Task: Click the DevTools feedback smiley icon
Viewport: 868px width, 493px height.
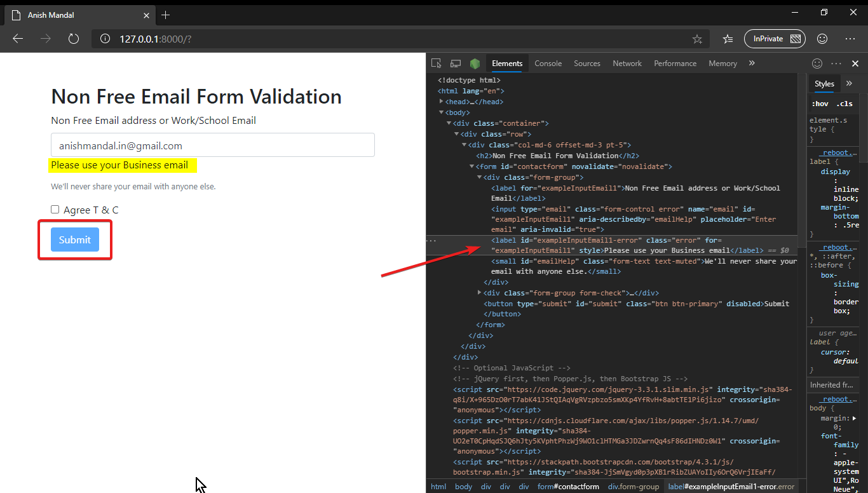Action: [x=817, y=63]
